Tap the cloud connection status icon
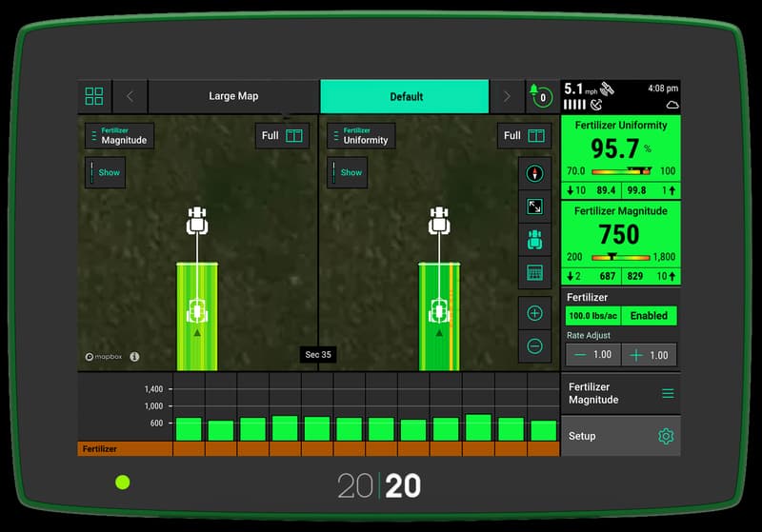The height and width of the screenshot is (532, 762). 672,105
